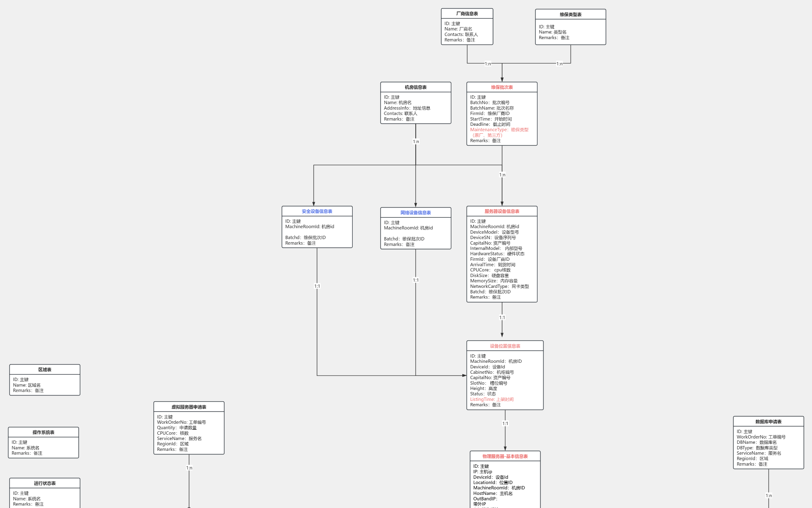Click the 1:n label below 机房信息表

pyautogui.click(x=416, y=142)
